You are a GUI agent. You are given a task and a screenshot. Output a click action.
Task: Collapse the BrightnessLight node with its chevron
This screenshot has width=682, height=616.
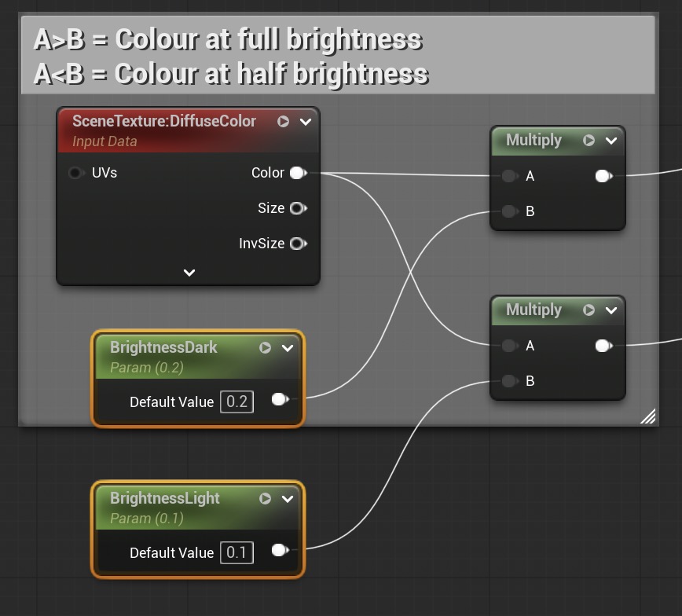point(288,499)
